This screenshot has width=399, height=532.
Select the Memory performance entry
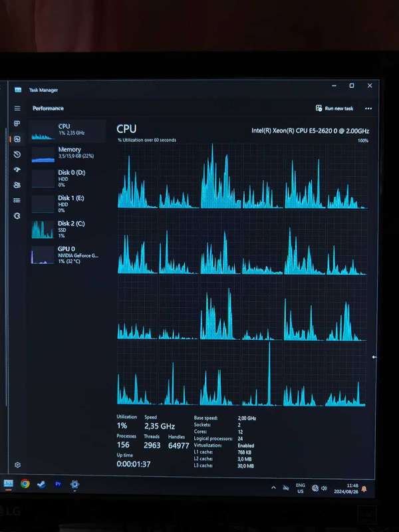point(68,154)
